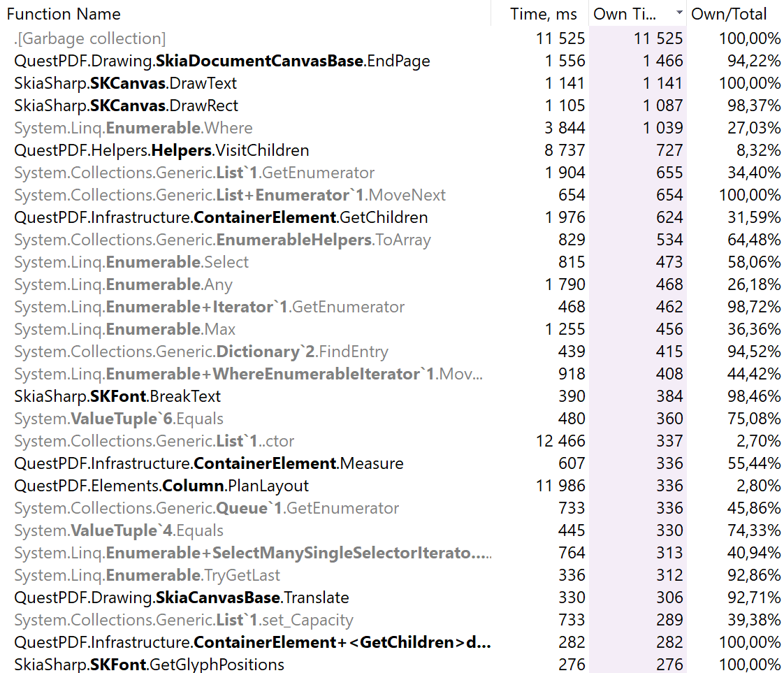The width and height of the screenshot is (784, 673).
Task: Select the ValueTuple`6.Equals row
Action: [112, 419]
